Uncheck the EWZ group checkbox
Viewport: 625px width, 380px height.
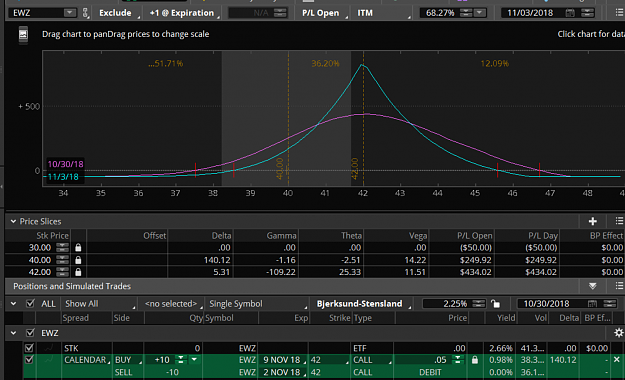30,333
